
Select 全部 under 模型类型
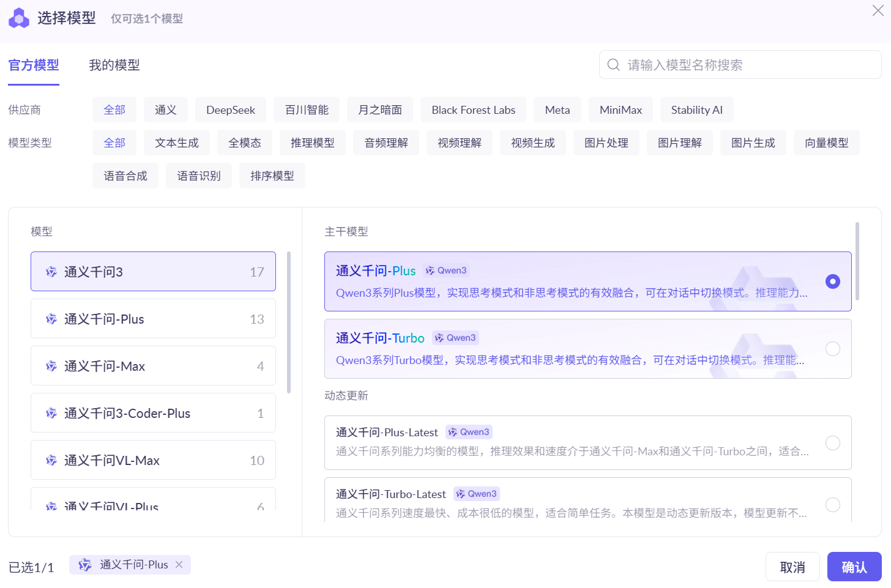114,143
